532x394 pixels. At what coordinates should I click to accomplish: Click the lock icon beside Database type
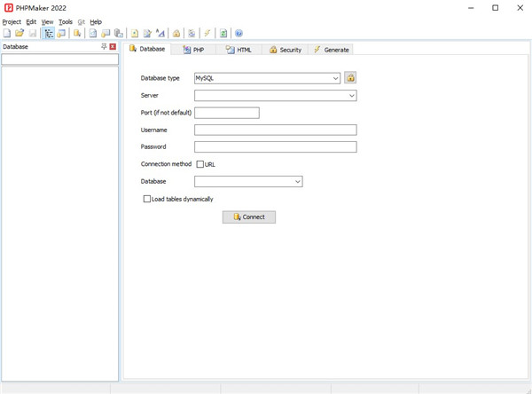tap(350, 78)
